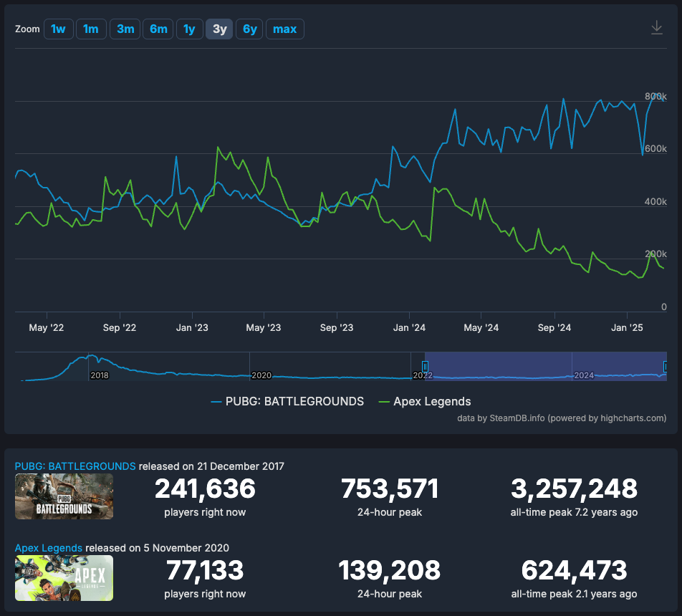Toggle PUBG: BATTLEGROUNDS series in legend
The height and width of the screenshot is (616, 682).
(x=287, y=401)
